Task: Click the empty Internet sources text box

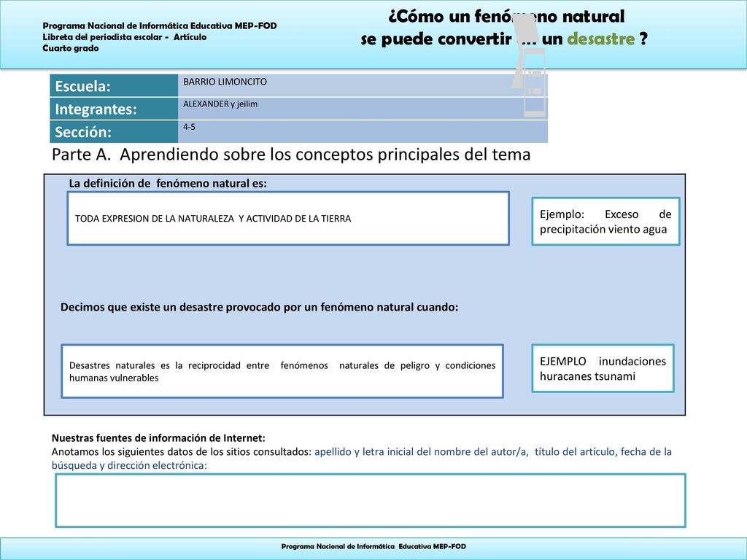Action: 371,500
